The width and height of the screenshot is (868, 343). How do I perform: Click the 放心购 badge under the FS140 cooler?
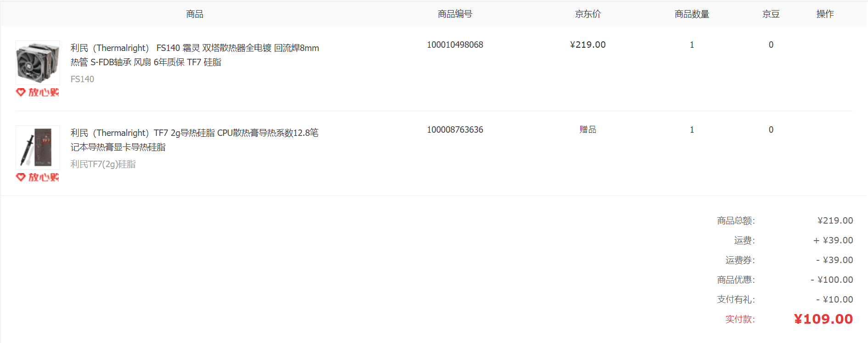38,92
